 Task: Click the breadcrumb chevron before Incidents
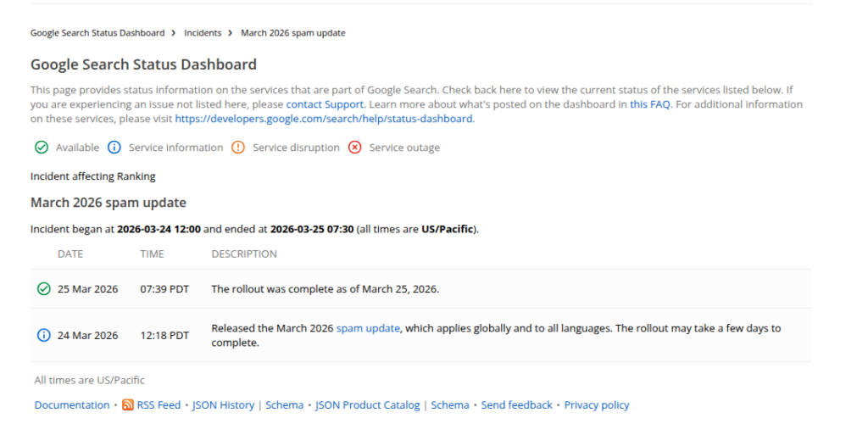(x=175, y=33)
